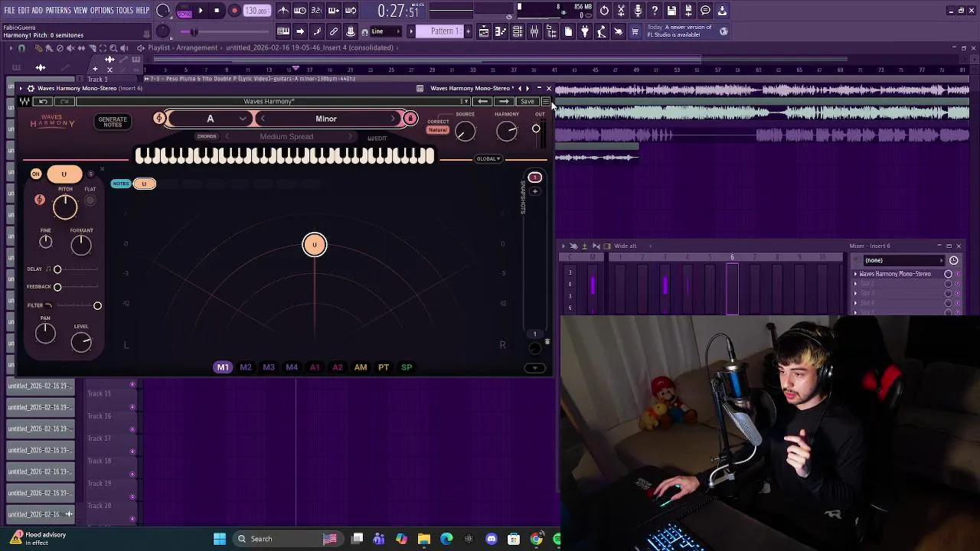980x551 pixels.
Task: Toggle the Natural correct button
Action: point(437,130)
